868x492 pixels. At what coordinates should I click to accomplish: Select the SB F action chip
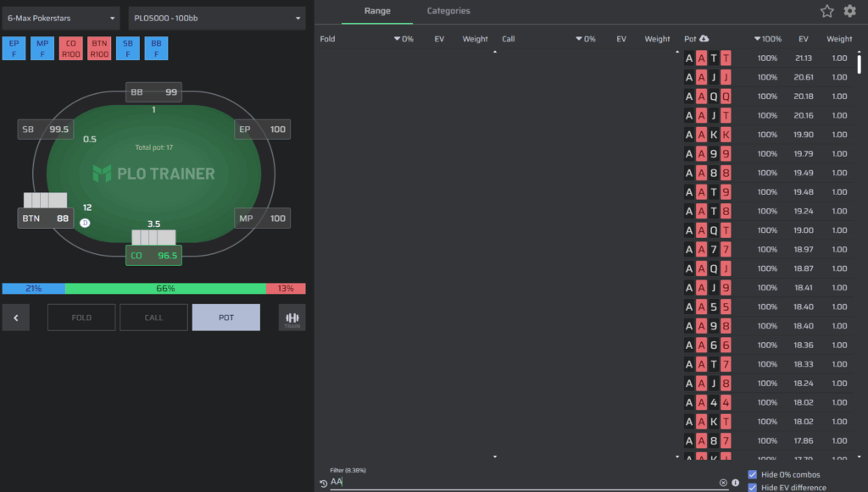coord(128,48)
